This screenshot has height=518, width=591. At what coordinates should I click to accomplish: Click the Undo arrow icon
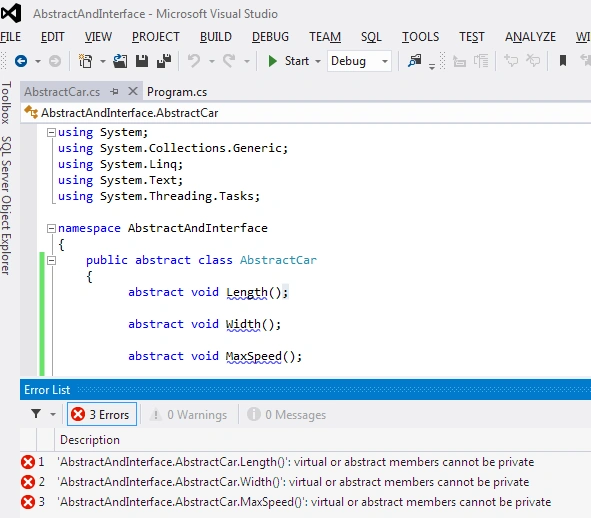tap(194, 61)
